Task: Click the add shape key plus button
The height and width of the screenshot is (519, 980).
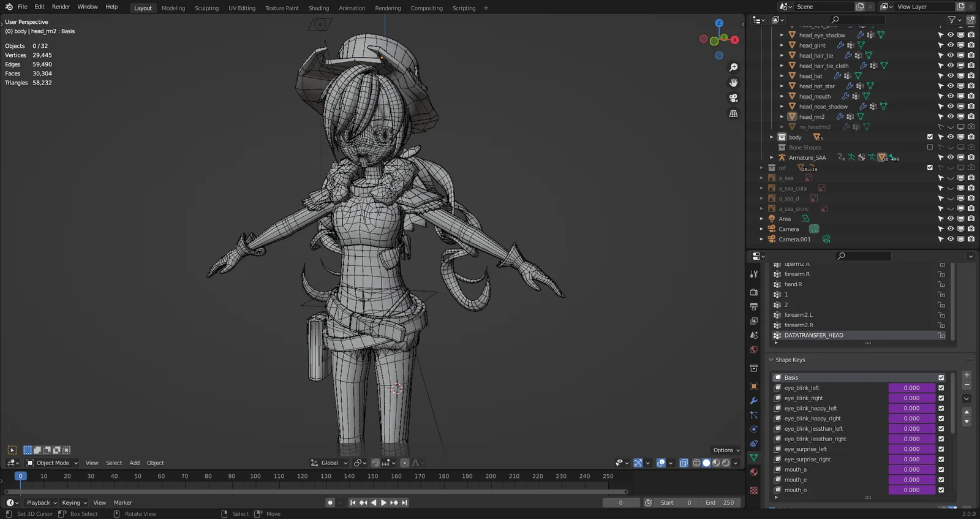Action: pyautogui.click(x=967, y=375)
